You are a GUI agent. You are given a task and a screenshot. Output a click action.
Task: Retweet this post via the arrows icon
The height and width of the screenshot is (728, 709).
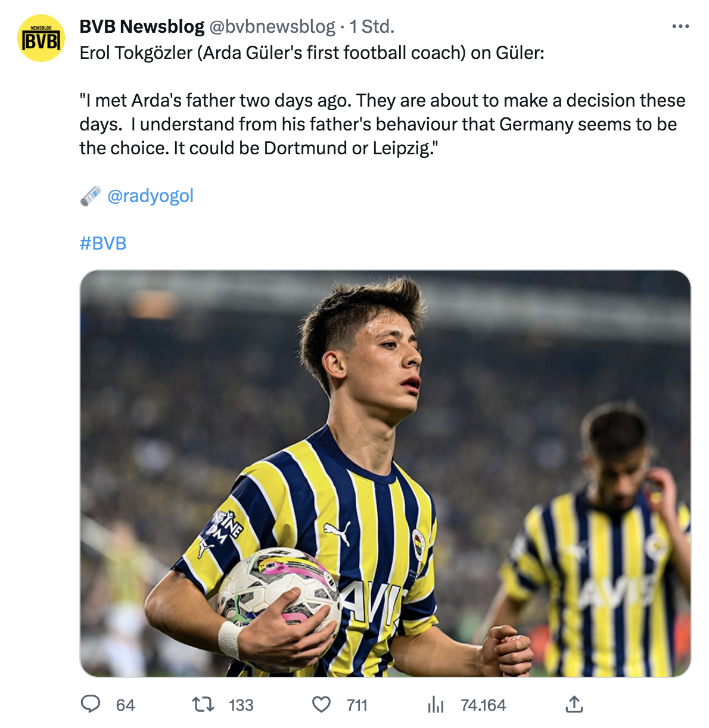203,704
